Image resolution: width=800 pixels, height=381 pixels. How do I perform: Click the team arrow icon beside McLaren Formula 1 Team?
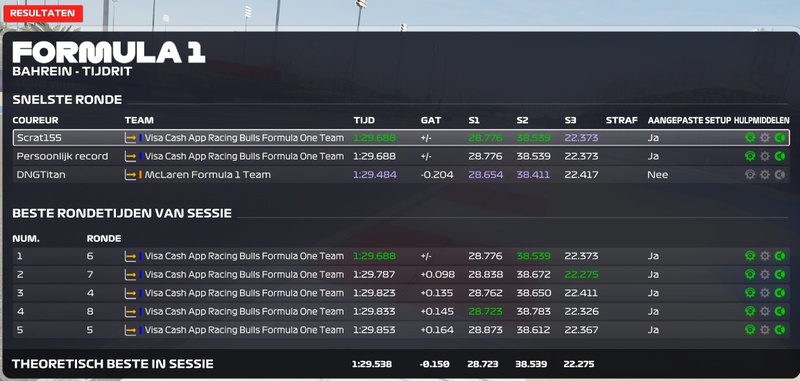coord(130,175)
